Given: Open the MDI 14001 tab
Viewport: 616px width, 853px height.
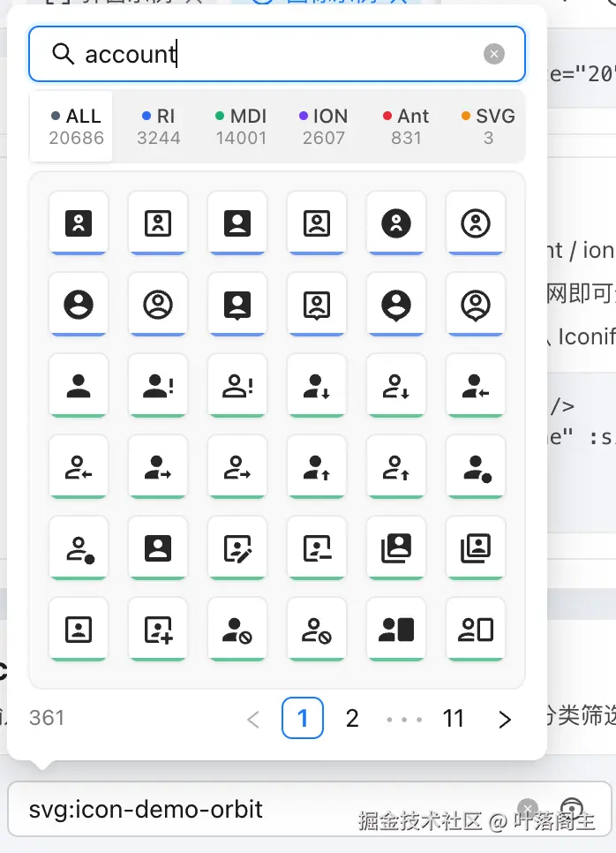Looking at the screenshot, I should coord(241,126).
